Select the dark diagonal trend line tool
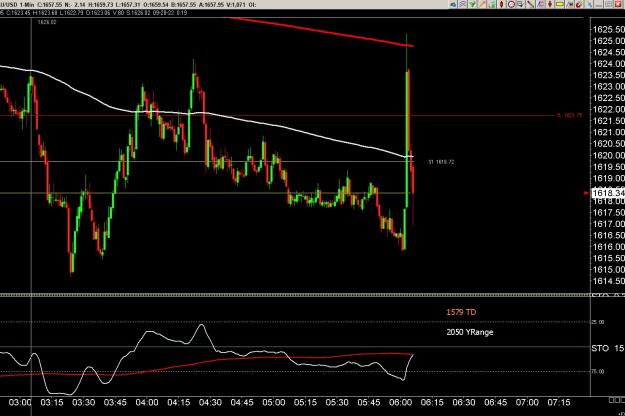This screenshot has height=416, width=625. tap(530, 4)
